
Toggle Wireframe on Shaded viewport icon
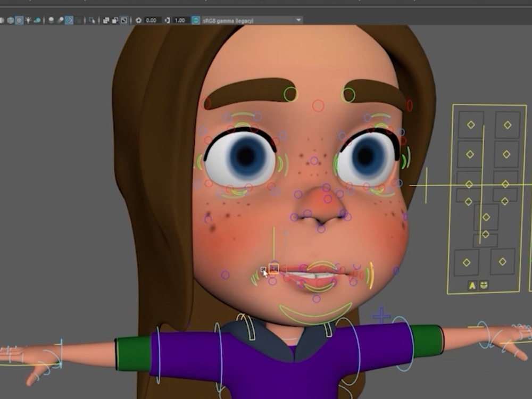[x=11, y=20]
